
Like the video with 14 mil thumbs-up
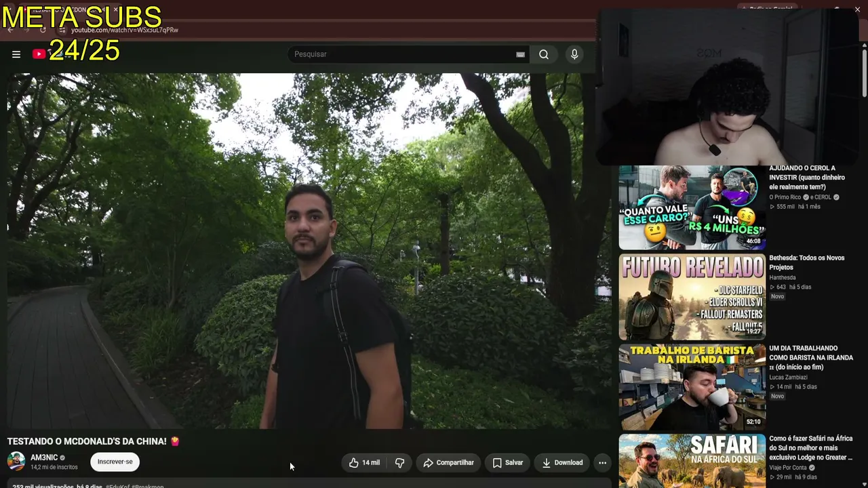[364, 463]
